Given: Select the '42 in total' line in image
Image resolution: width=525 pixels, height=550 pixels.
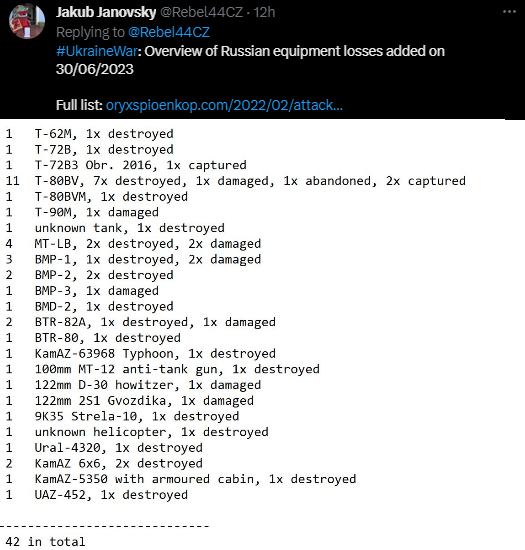Looking at the screenshot, I should click(x=45, y=541).
